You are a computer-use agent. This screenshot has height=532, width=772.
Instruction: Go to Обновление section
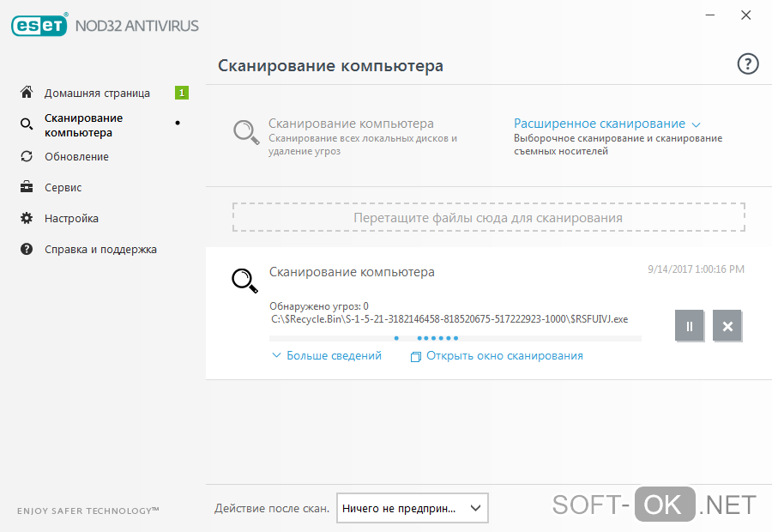click(77, 157)
